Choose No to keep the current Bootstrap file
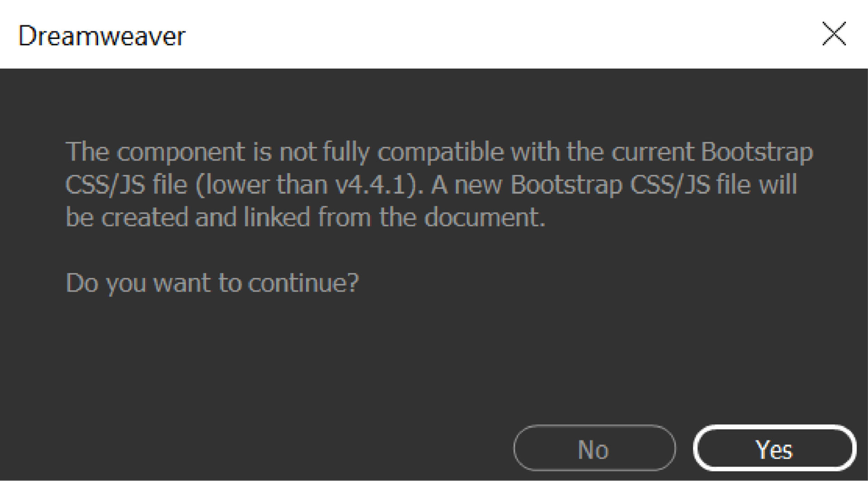This screenshot has height=481, width=868. pos(593,449)
